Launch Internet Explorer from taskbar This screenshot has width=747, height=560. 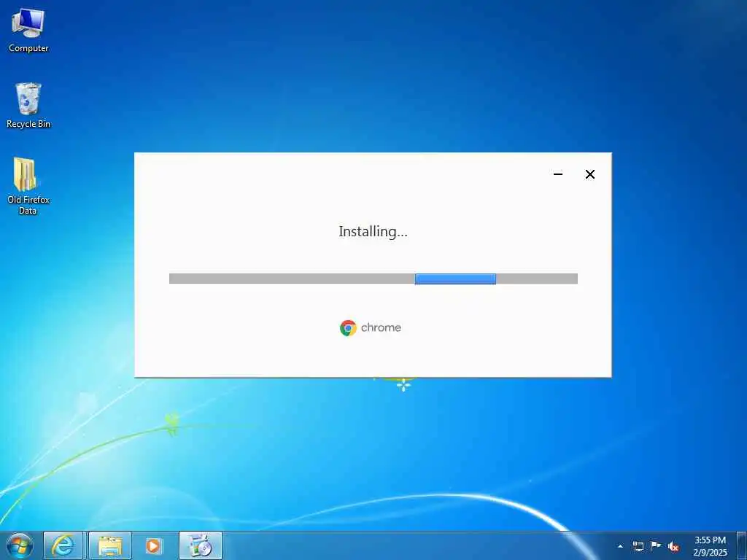tap(63, 546)
